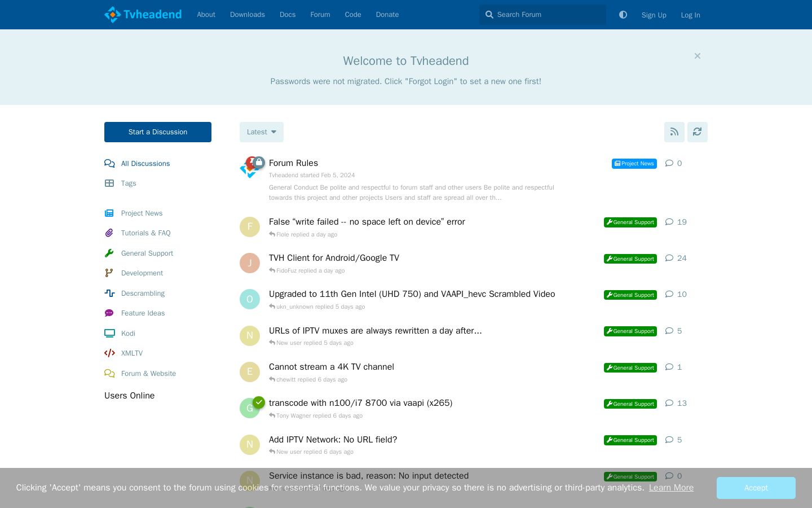Click the Tvheadend logo icon
This screenshot has width=812, height=508.
113,15
